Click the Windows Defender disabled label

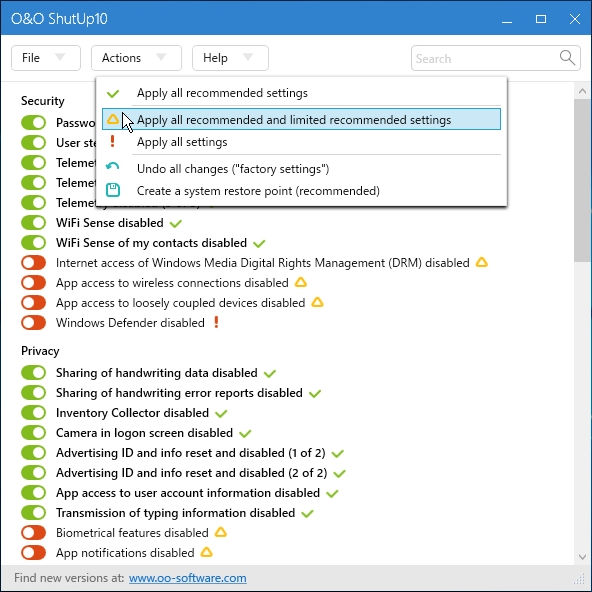point(130,323)
